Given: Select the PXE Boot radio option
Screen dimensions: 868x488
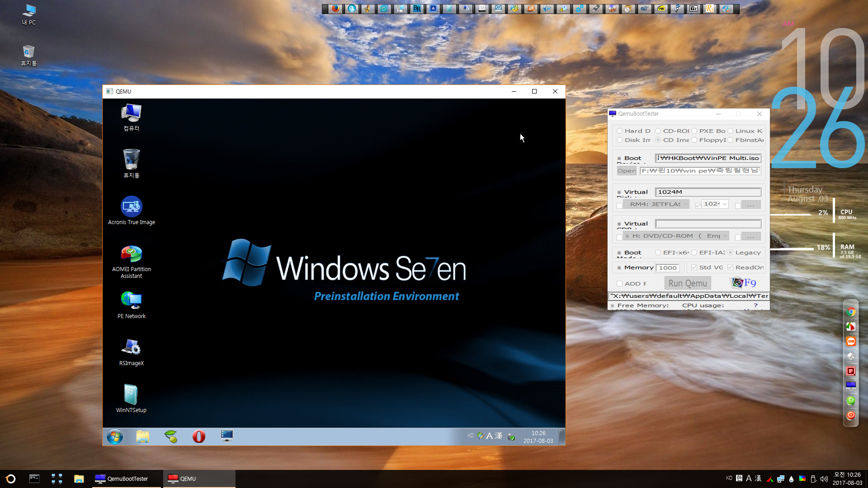Looking at the screenshot, I should click(x=694, y=131).
